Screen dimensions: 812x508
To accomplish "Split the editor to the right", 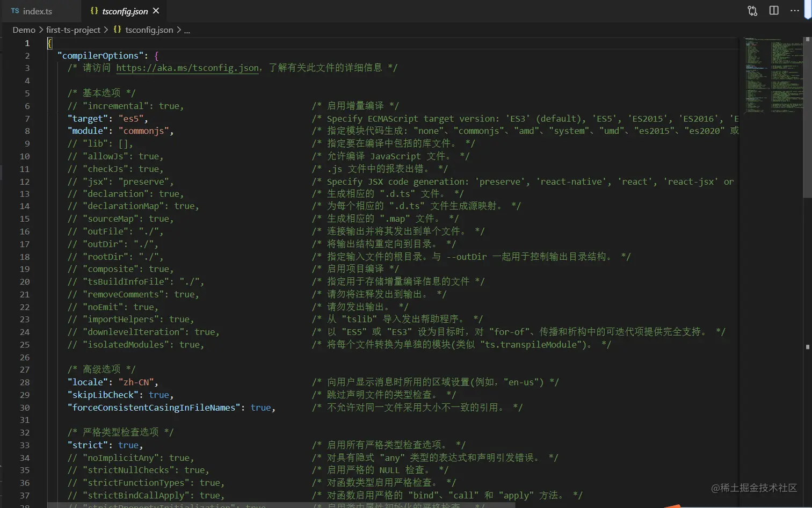I will 774,11.
